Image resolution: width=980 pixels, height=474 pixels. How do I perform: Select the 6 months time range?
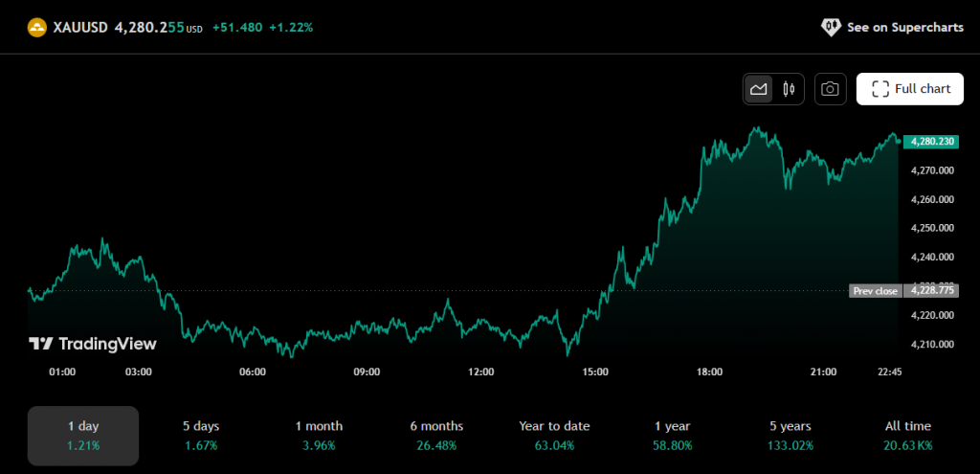pyautogui.click(x=436, y=435)
